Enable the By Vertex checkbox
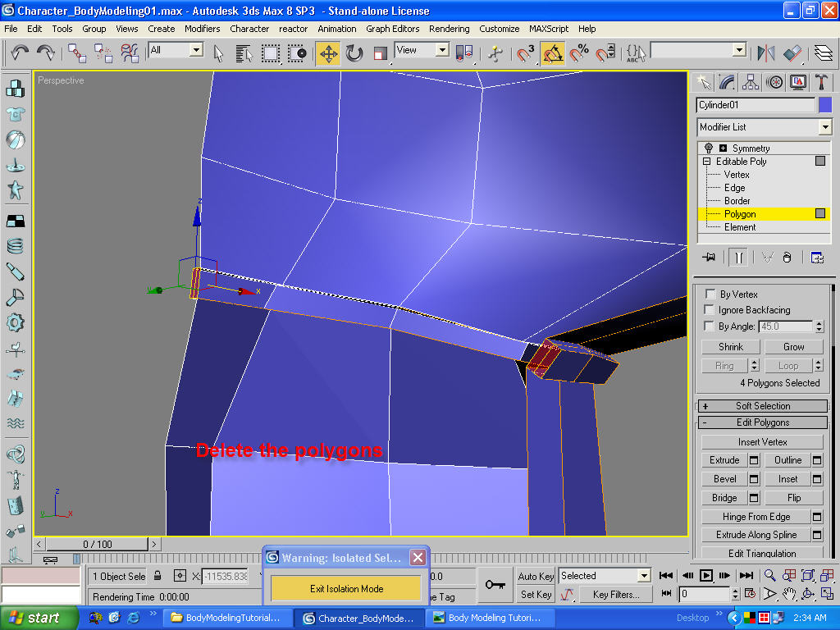This screenshot has width=840, height=630. click(x=710, y=294)
